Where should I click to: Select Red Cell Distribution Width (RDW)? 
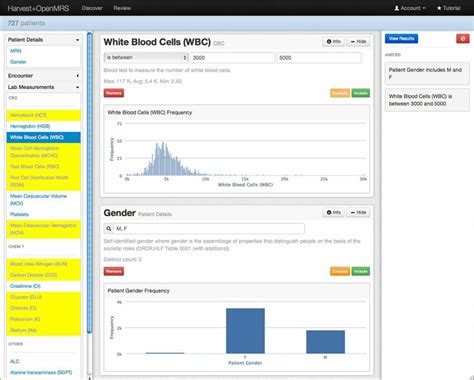coord(43,181)
